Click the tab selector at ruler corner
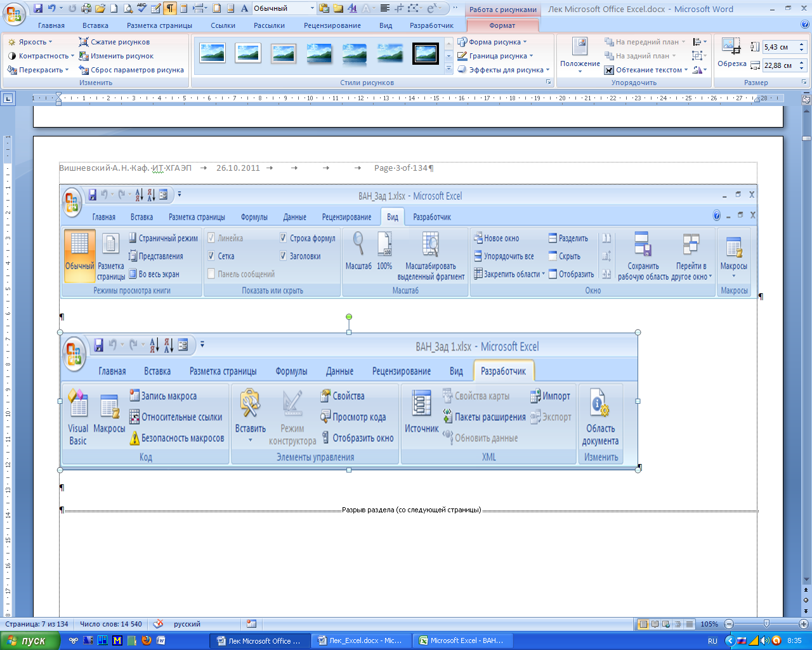 [8, 98]
